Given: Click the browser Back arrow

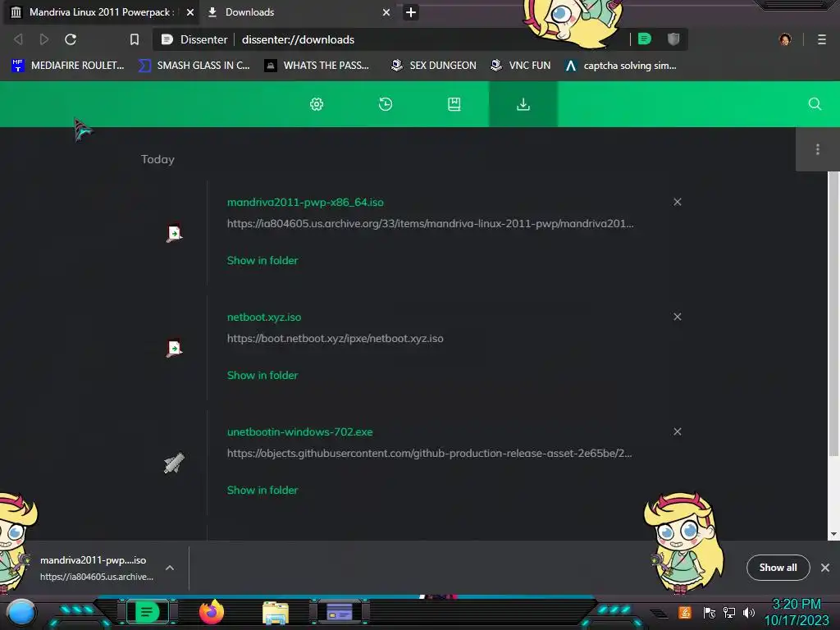Looking at the screenshot, I should 18,39.
